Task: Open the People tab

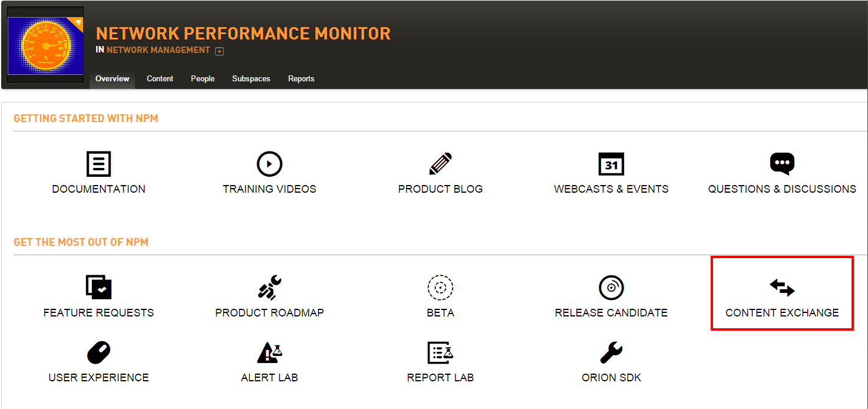Action: tap(203, 78)
